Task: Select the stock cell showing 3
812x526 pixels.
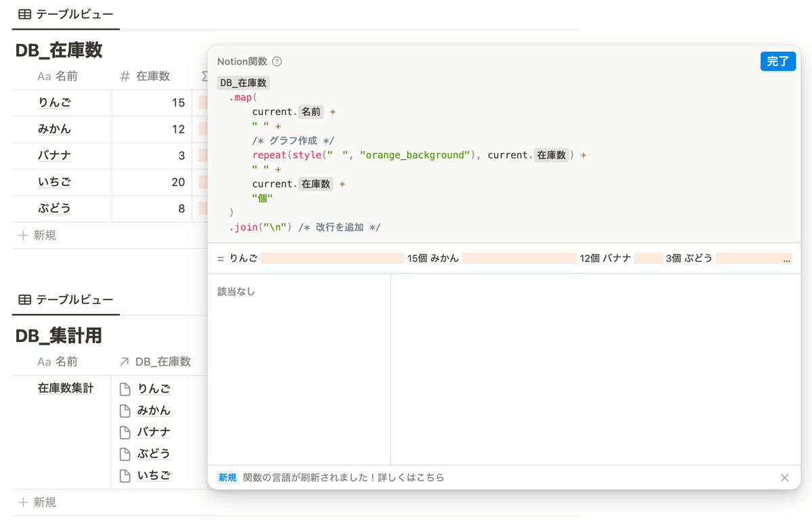Action: [x=152, y=156]
